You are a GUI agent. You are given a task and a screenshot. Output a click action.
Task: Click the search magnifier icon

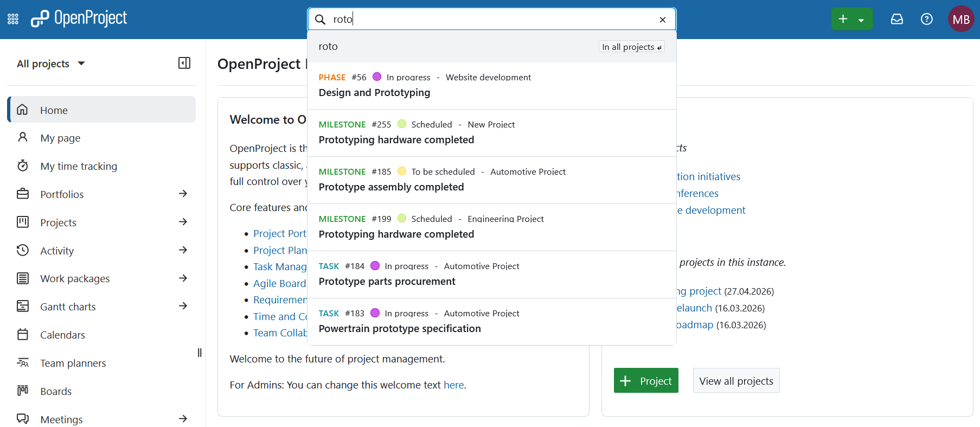[x=321, y=20]
